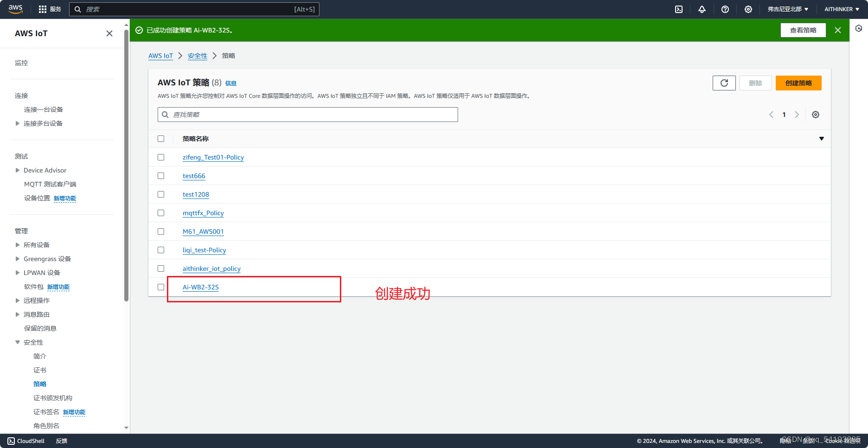
Task: Open 监控 in the sidebar
Action: [21, 63]
